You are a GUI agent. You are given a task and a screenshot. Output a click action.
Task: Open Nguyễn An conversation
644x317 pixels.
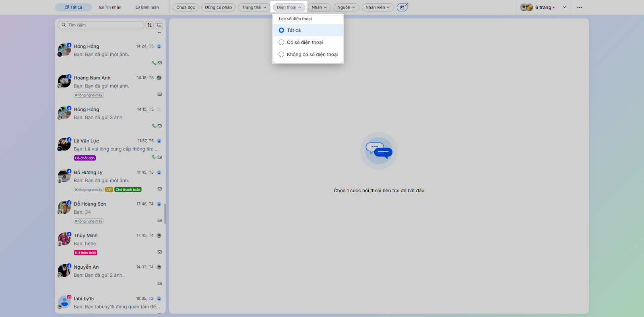pos(110,275)
